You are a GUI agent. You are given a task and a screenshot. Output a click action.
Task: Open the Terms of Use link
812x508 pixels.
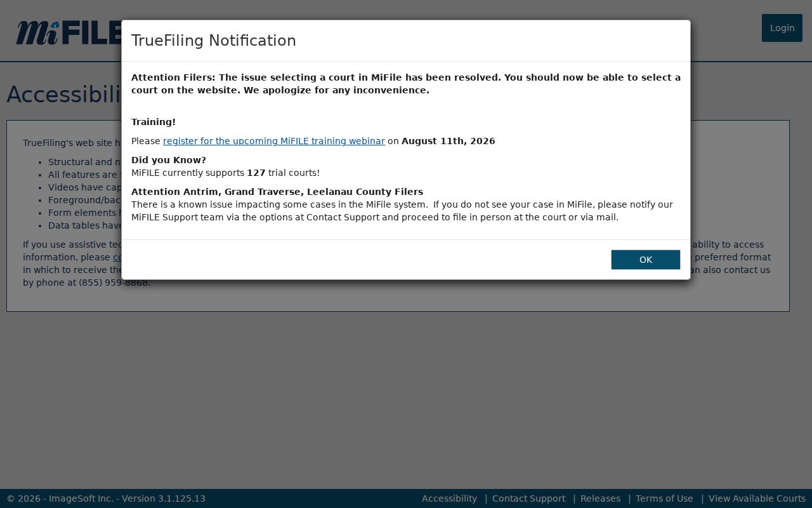pos(664,498)
